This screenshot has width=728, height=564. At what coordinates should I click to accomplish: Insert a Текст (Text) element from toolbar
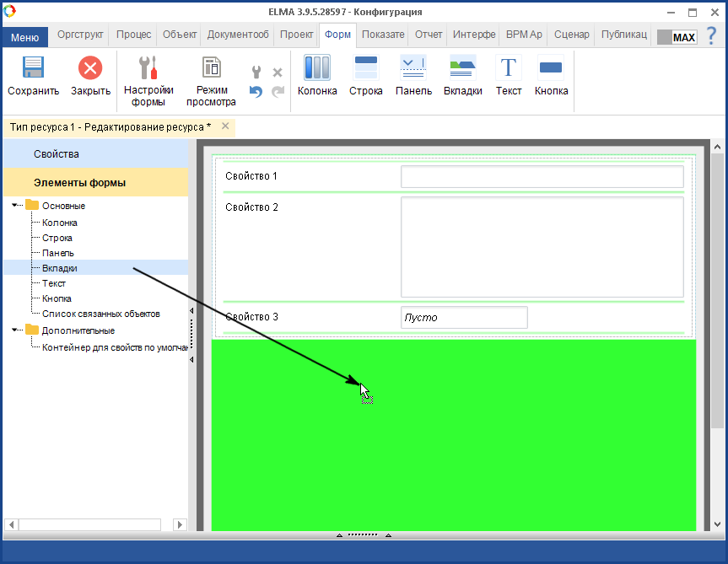click(x=509, y=69)
